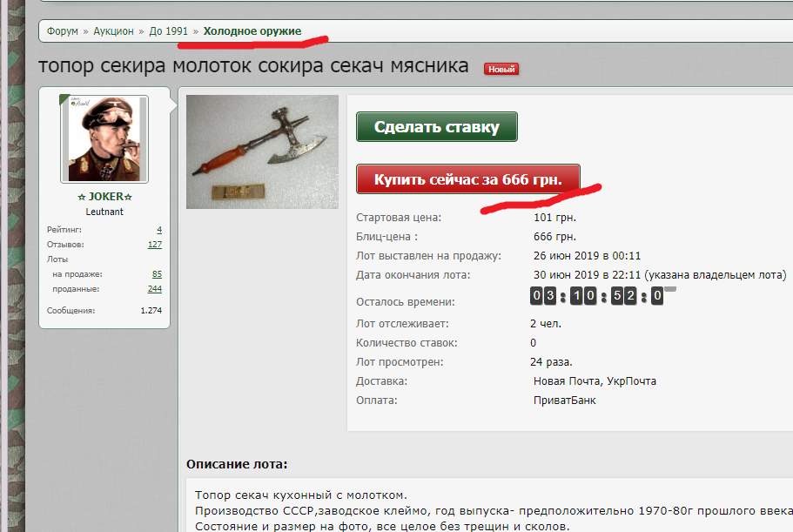
Task: Open the Холодное оружие breadcrumb
Action: pos(252,31)
